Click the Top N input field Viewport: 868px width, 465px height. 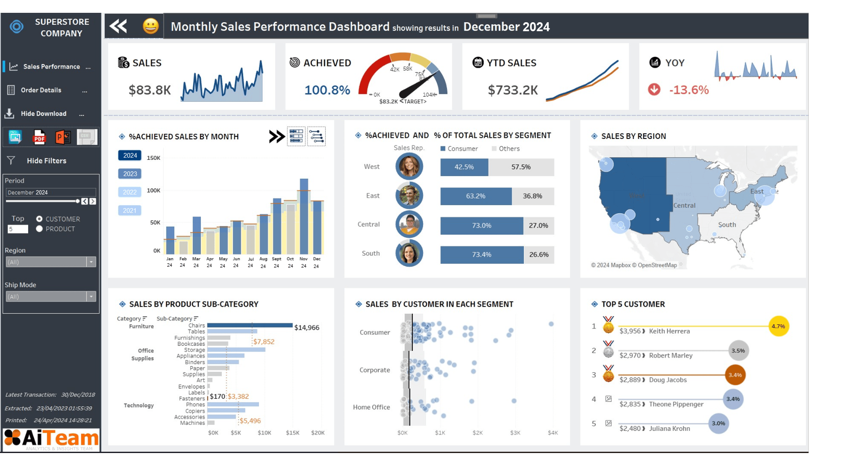(x=18, y=229)
